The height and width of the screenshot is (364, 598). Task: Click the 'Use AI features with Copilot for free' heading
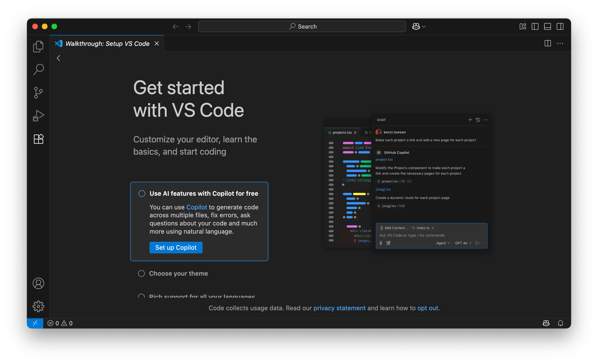tap(204, 194)
